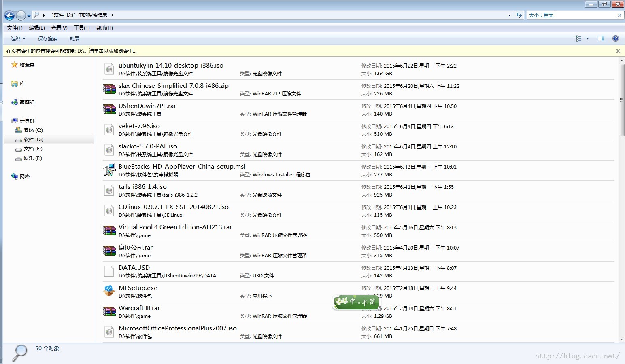The height and width of the screenshot is (364, 625).
Task: Open the recent pages dropdown arrow
Action: [29, 16]
